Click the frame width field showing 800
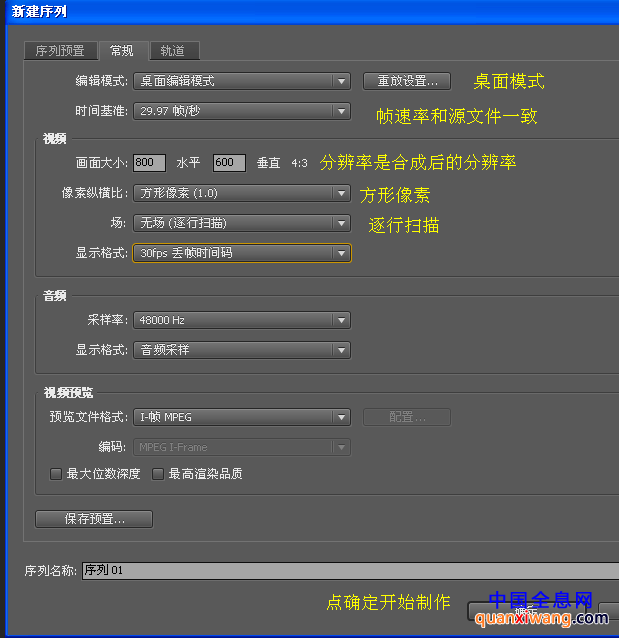 [x=149, y=163]
